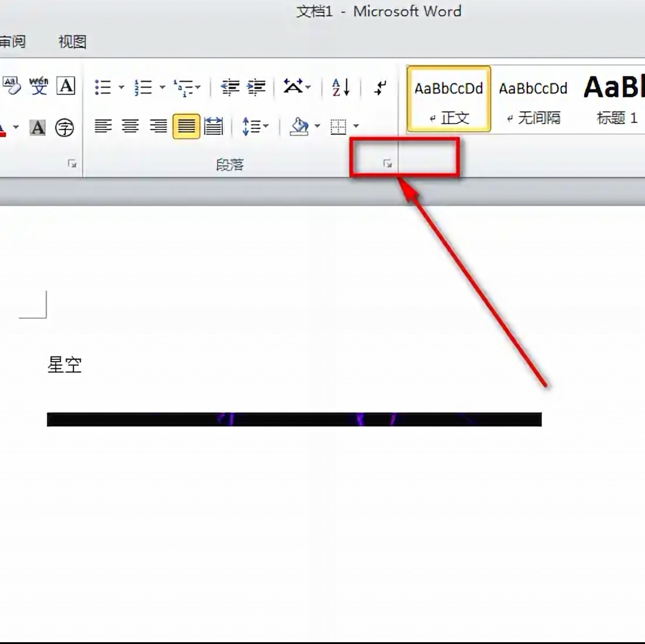Switch to the 视图 tab
Image resolution: width=645 pixels, height=644 pixels.
pos(72,42)
